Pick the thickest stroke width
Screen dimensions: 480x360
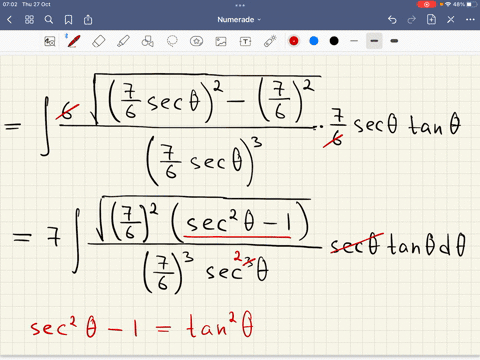(x=394, y=41)
